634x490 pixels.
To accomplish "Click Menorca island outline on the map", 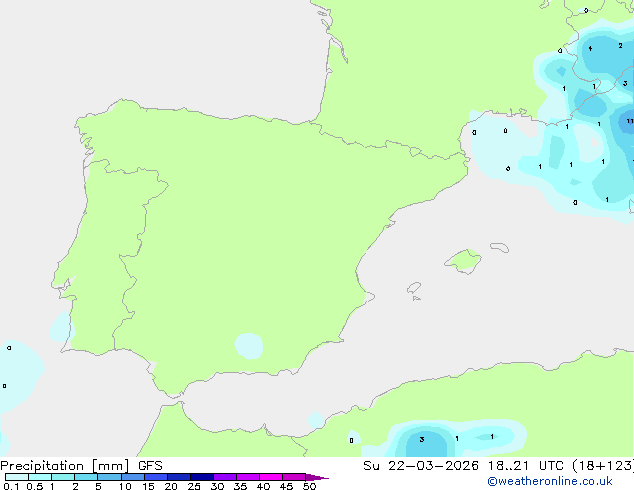I will tap(500, 247).
